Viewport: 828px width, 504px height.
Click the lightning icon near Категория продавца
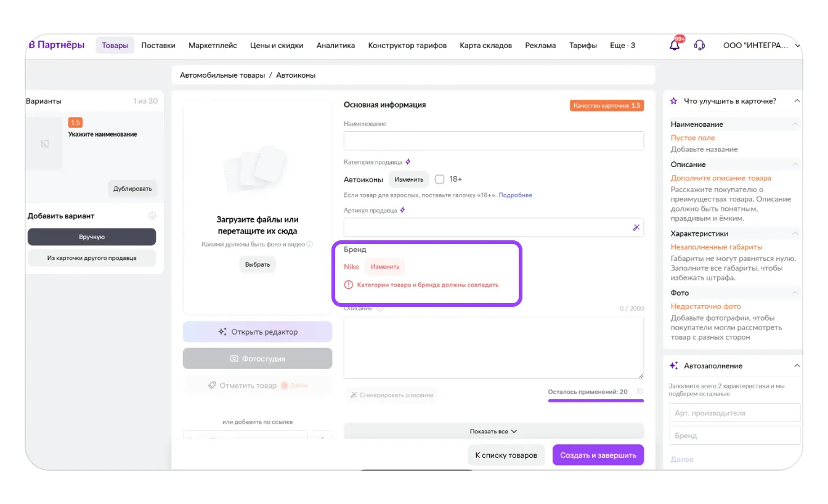408,162
